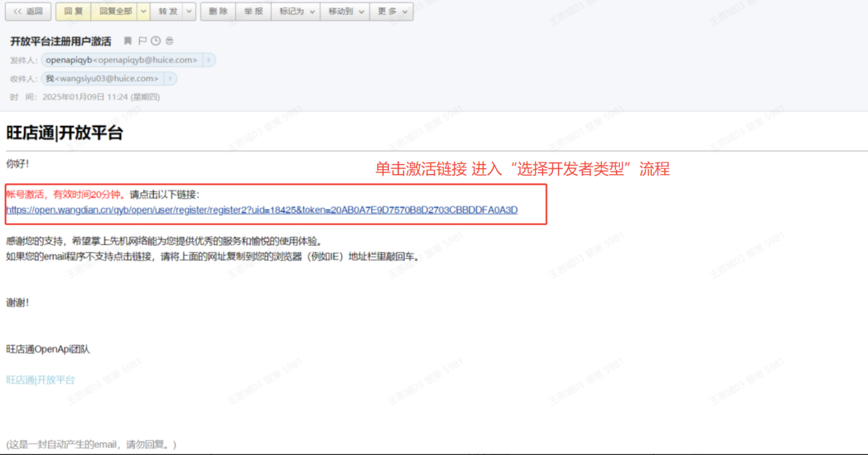The width and height of the screenshot is (868, 455).
Task: Click the email subject 开放平台注册用户激活
Action: [x=61, y=41]
